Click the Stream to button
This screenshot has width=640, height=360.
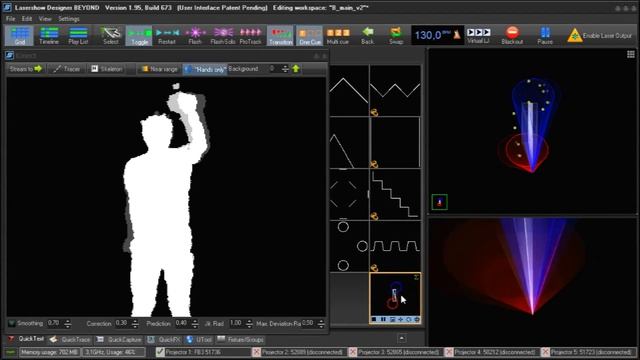[26, 69]
